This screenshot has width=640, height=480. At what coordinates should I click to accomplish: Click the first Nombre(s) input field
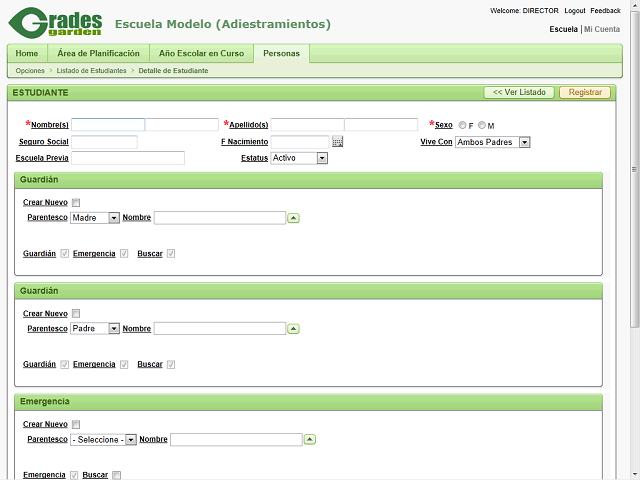click(108, 124)
